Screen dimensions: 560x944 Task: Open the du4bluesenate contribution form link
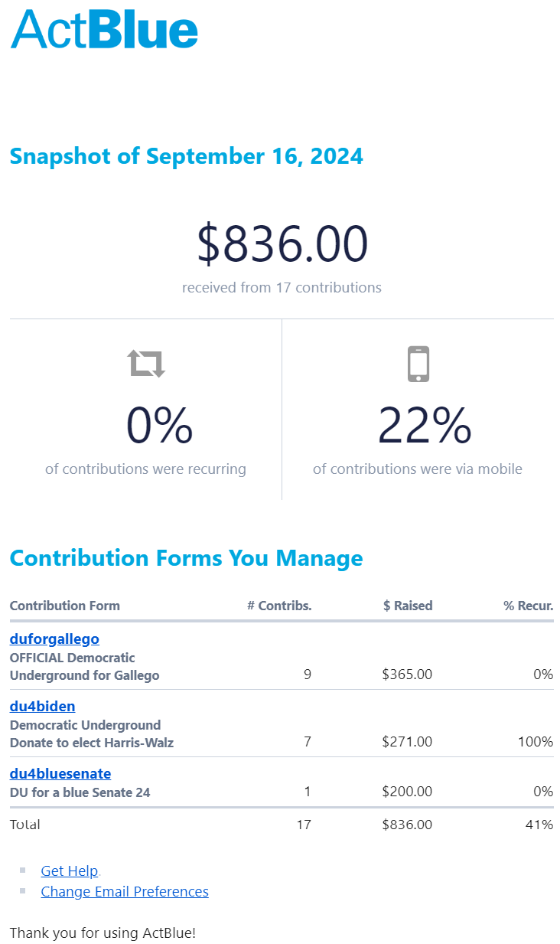(60, 773)
